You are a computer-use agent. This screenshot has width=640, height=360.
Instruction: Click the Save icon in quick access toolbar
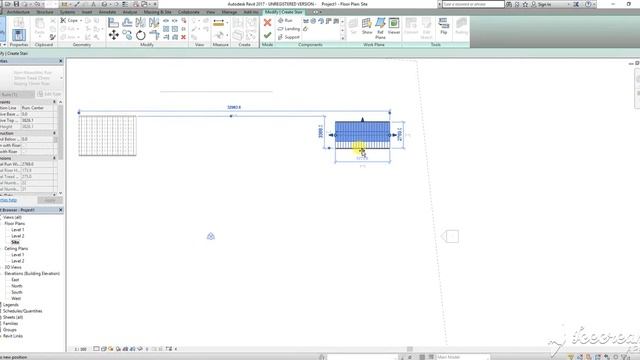tap(16, 4)
